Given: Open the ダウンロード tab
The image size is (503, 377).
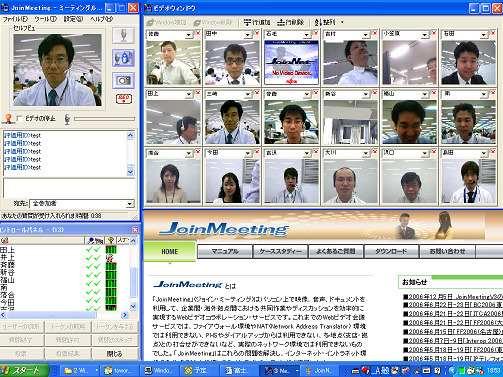Looking at the screenshot, I should [x=391, y=251].
